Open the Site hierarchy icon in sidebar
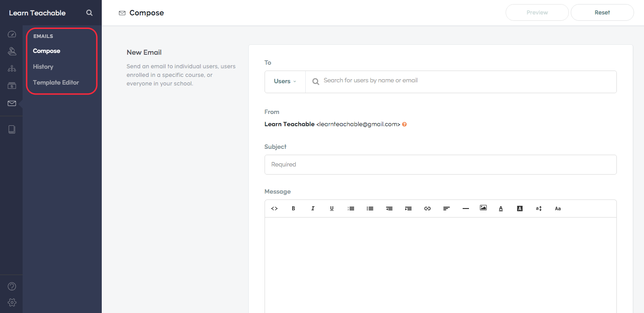The width and height of the screenshot is (644, 313). (x=12, y=69)
